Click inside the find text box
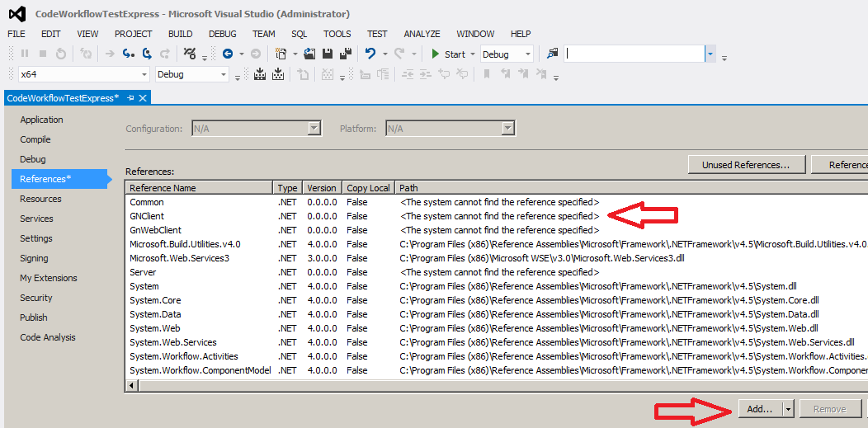 coord(634,54)
